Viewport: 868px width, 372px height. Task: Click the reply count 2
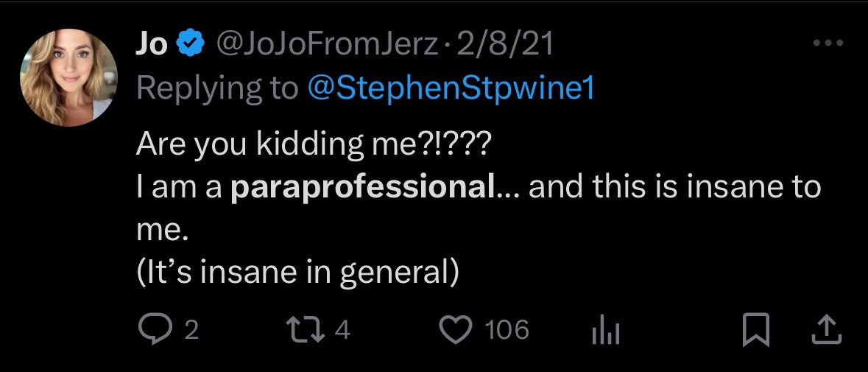click(x=191, y=331)
